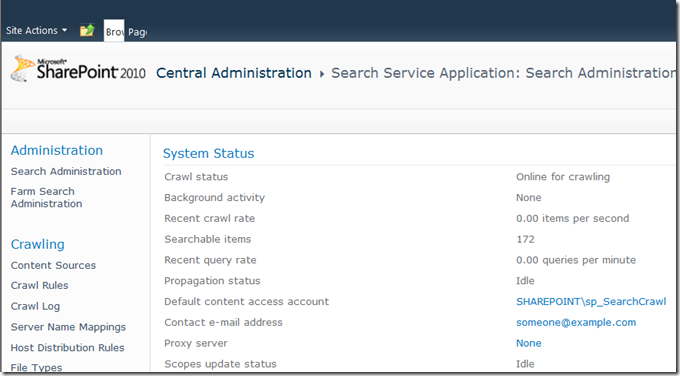Viewport: 680px width, 376px height.
Task: Click the Navigate Up folder icon
Action: point(87,30)
